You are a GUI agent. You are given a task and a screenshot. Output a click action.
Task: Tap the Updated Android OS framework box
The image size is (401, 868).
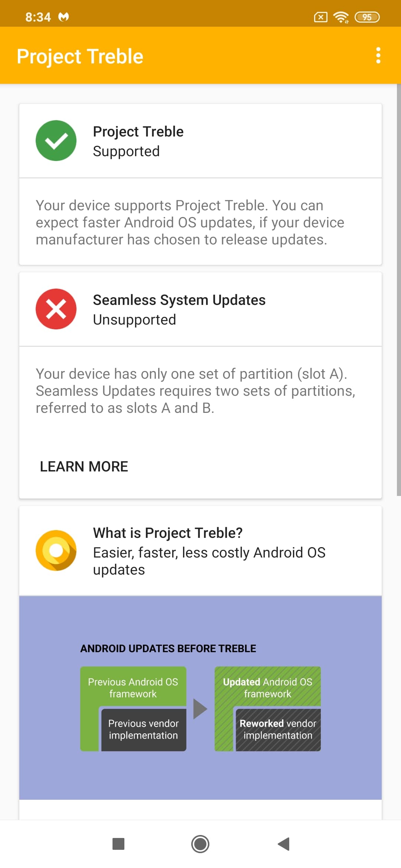point(267,688)
